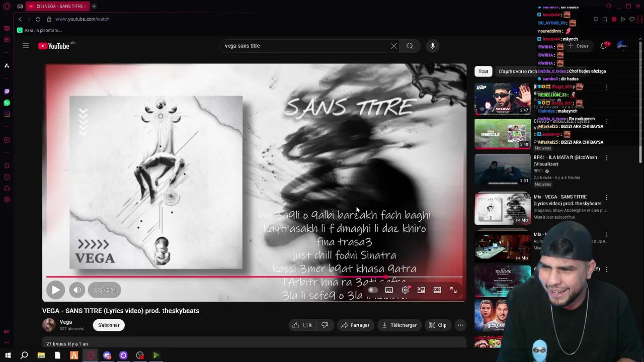644x362 pixels.
Task: Mute the video volume
Action: (x=77, y=290)
